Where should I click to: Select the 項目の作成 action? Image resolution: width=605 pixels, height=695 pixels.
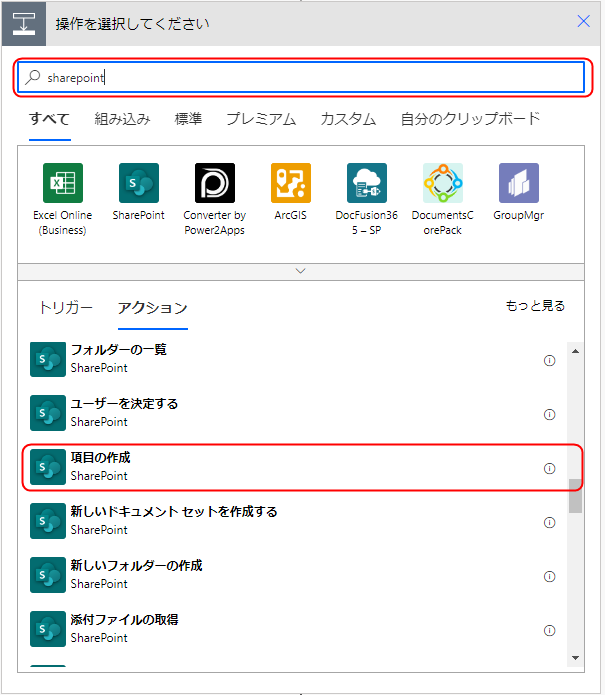coord(292,467)
